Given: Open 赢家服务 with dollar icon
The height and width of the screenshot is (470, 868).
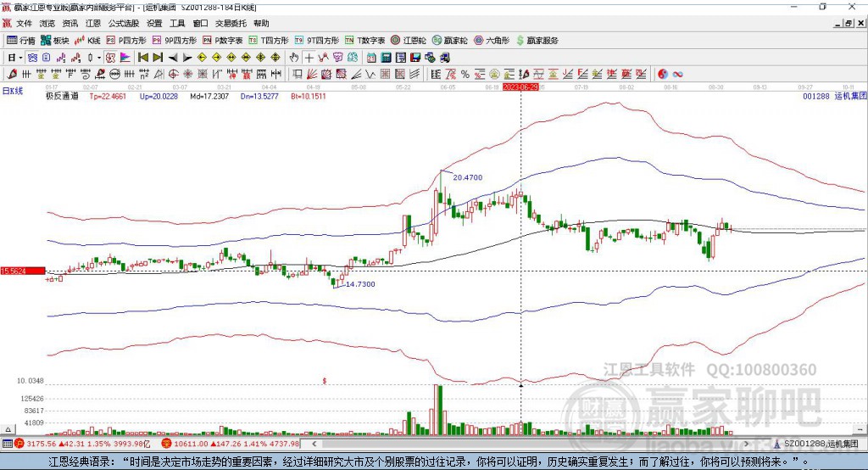Looking at the screenshot, I should 537,41.
